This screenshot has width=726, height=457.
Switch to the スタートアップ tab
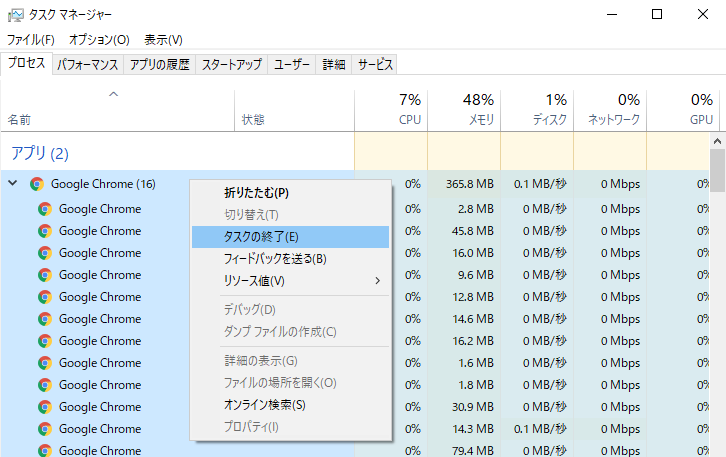pyautogui.click(x=232, y=64)
